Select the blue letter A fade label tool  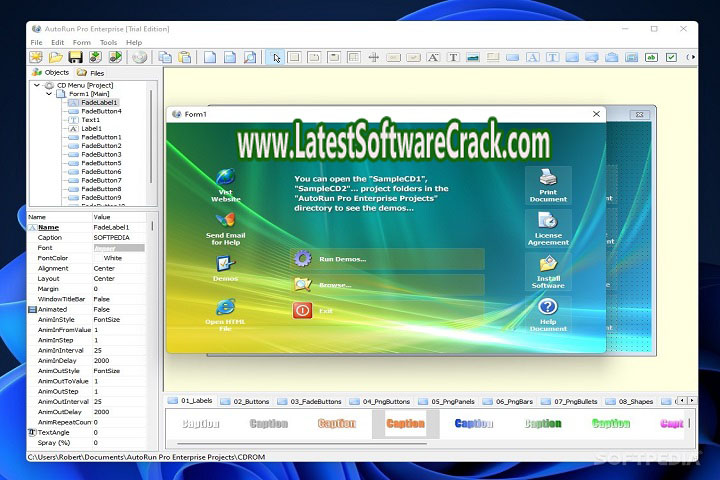click(x=533, y=57)
